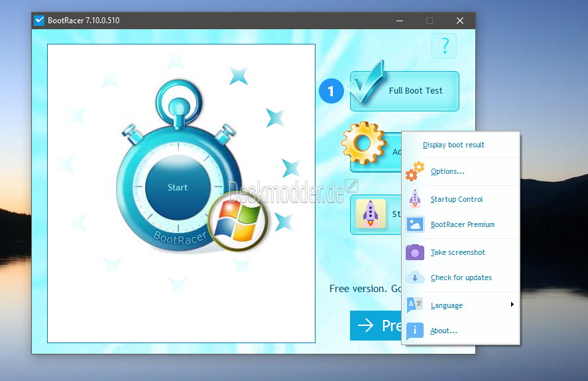Run the Full Boot Test
The width and height of the screenshot is (588, 381).
click(404, 91)
